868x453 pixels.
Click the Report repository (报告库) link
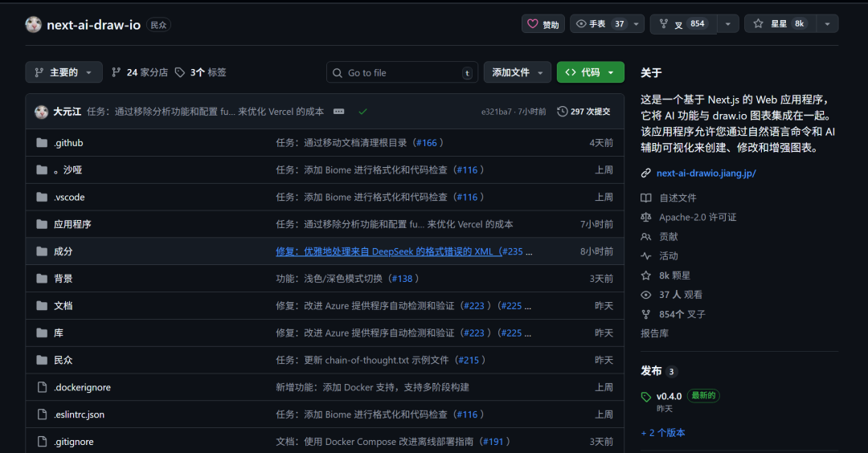pos(654,333)
